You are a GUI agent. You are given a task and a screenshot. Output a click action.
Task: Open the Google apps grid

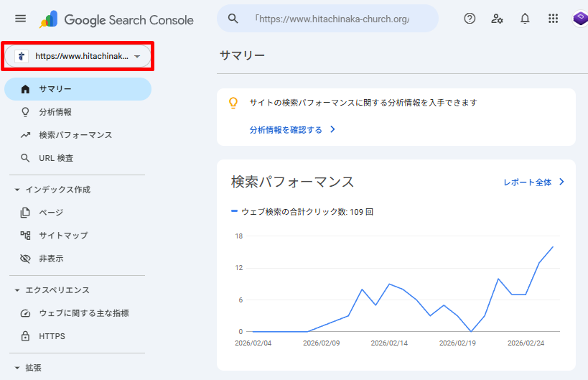553,19
